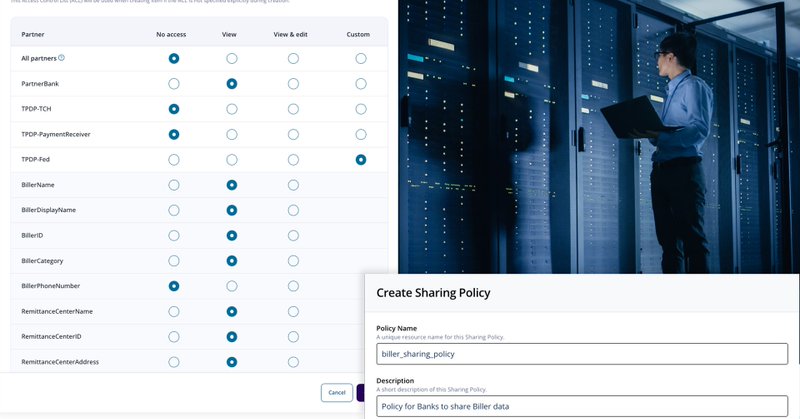Select No access for BillerDisplayName

[174, 210]
